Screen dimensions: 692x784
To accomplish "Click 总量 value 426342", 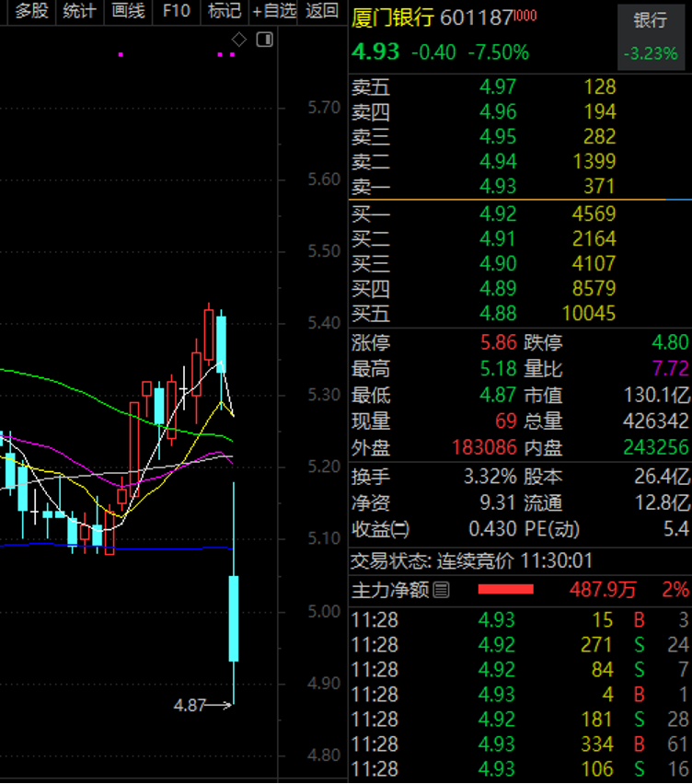I will tap(655, 421).
